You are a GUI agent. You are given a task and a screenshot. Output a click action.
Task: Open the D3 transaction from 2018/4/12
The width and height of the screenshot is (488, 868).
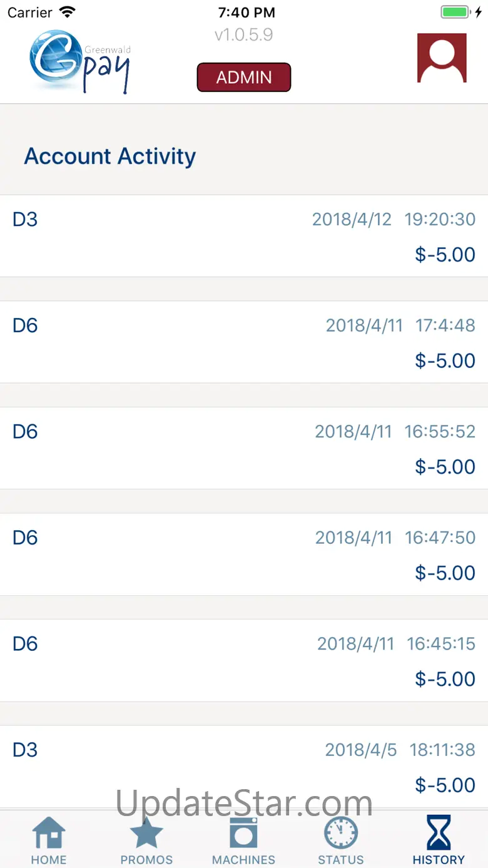click(x=244, y=236)
